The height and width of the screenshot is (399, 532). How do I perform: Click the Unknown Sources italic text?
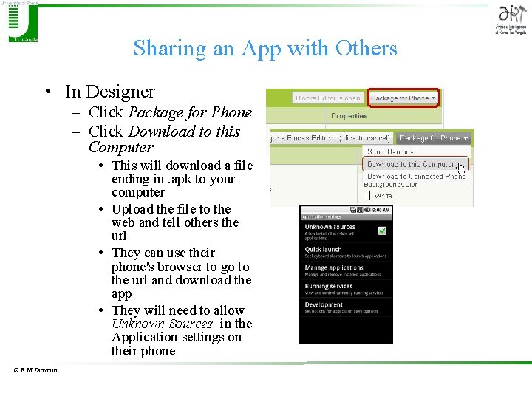tap(162, 324)
